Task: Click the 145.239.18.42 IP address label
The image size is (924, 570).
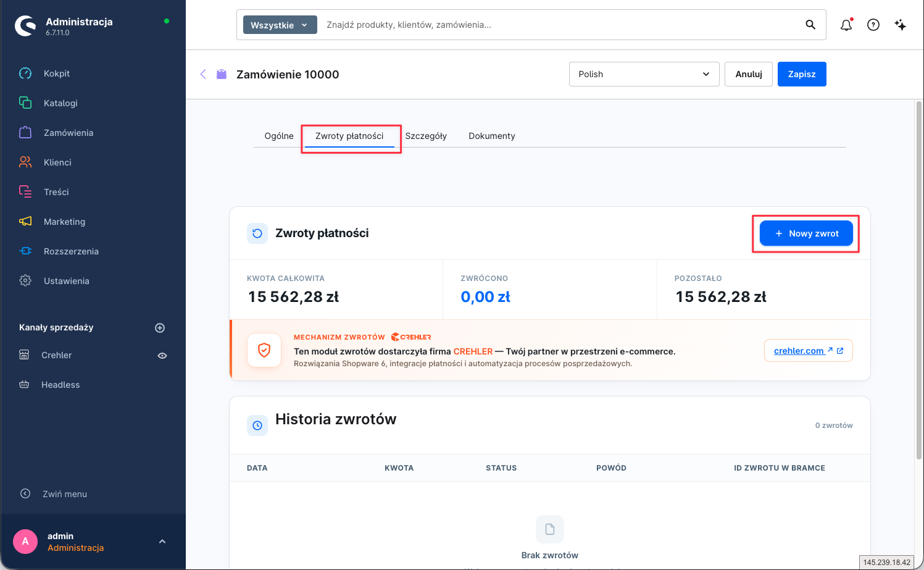Action: point(887,563)
